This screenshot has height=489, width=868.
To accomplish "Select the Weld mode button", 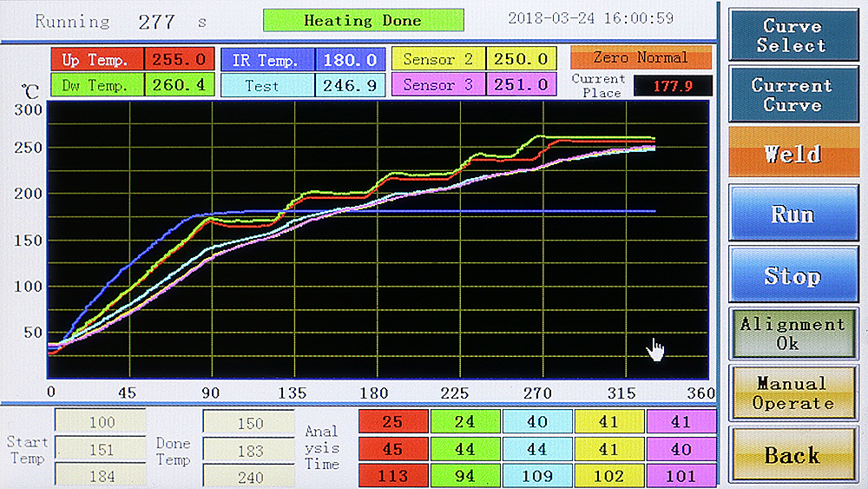I will point(793,153).
